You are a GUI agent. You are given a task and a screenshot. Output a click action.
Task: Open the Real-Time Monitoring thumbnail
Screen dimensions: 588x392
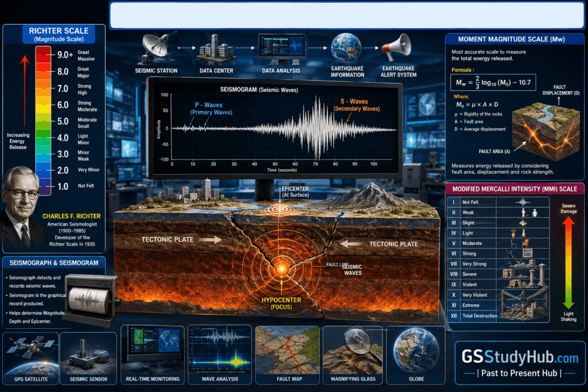coord(153,355)
